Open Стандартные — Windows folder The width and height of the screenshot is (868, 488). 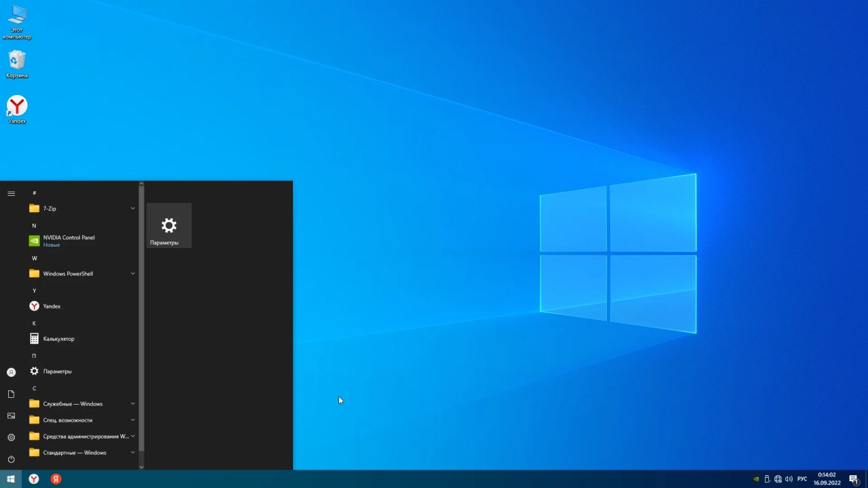(x=82, y=453)
